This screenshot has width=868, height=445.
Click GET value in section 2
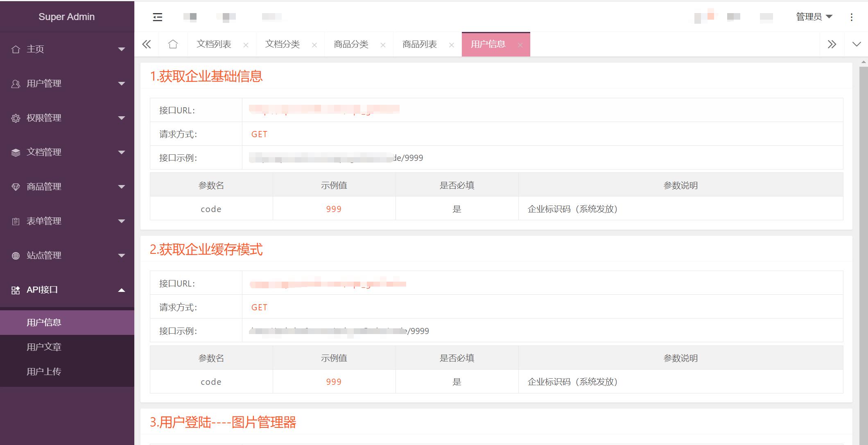pyautogui.click(x=259, y=307)
